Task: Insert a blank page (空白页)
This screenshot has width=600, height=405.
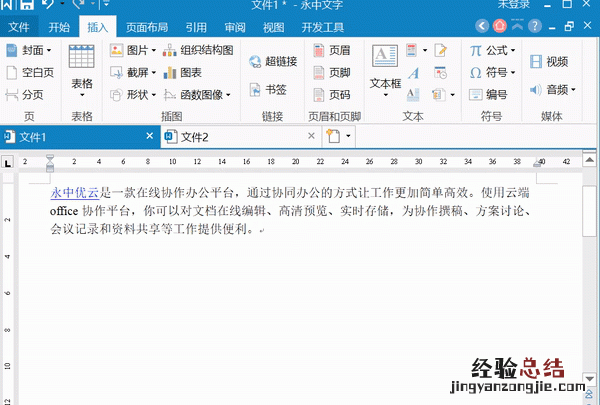Action: (x=29, y=72)
